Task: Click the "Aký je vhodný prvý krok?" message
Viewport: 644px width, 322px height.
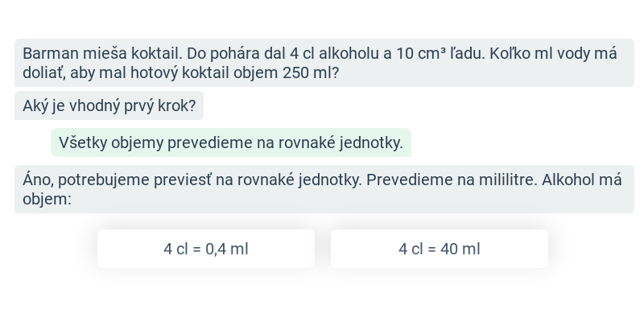Action: (109, 105)
